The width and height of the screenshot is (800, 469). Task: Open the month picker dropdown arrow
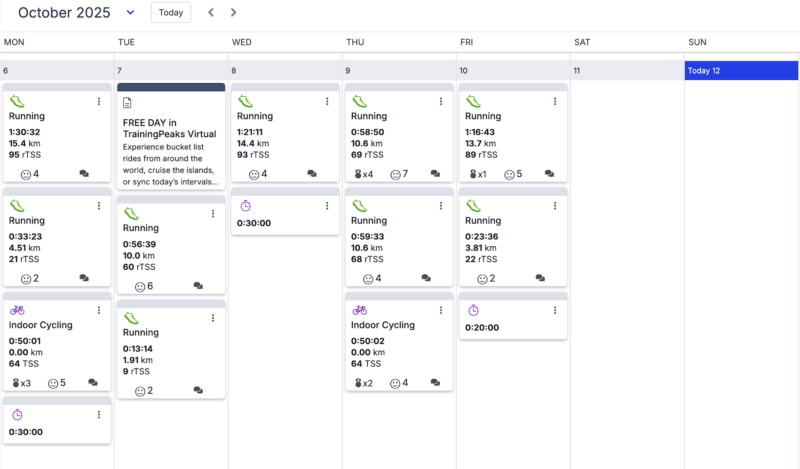click(x=130, y=13)
